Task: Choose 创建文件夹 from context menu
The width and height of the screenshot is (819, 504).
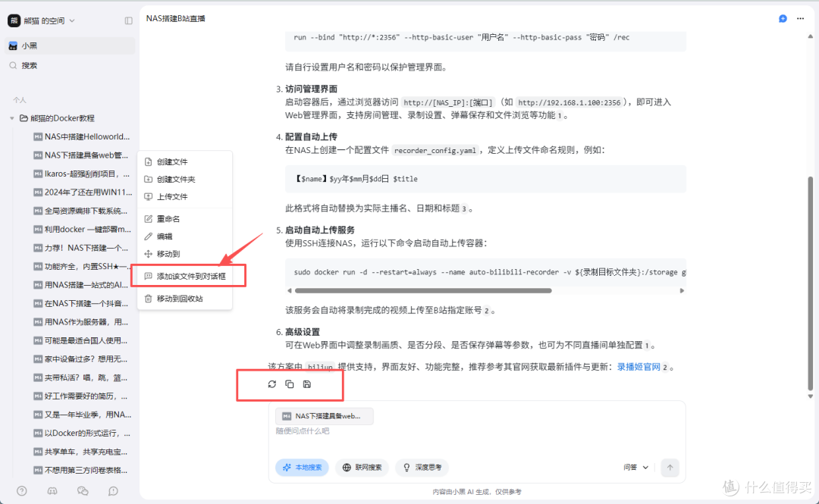Action: (185, 179)
